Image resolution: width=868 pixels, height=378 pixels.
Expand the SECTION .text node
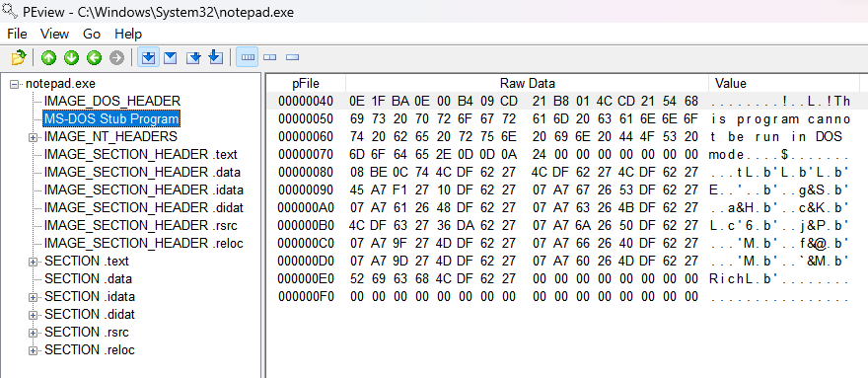[x=34, y=262]
